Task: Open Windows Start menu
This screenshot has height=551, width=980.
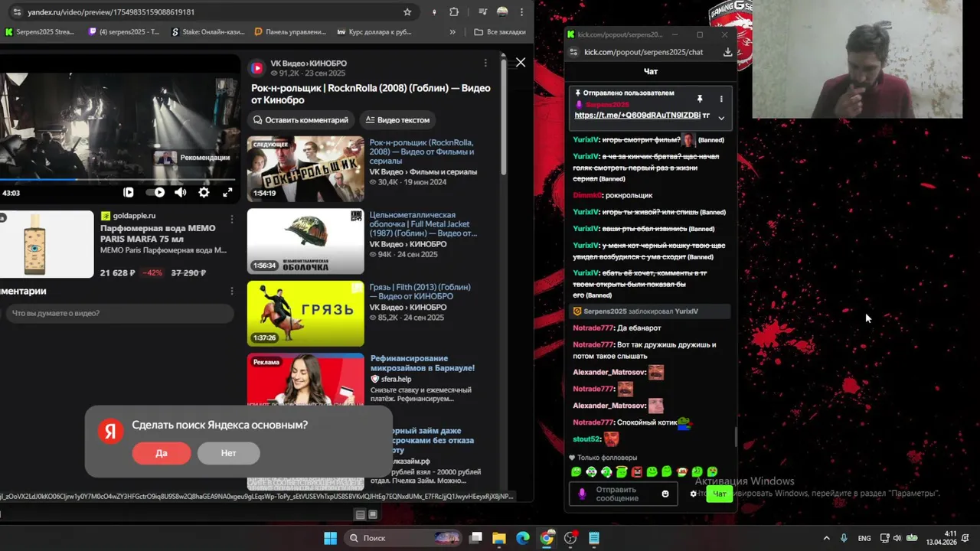Action: (330, 538)
